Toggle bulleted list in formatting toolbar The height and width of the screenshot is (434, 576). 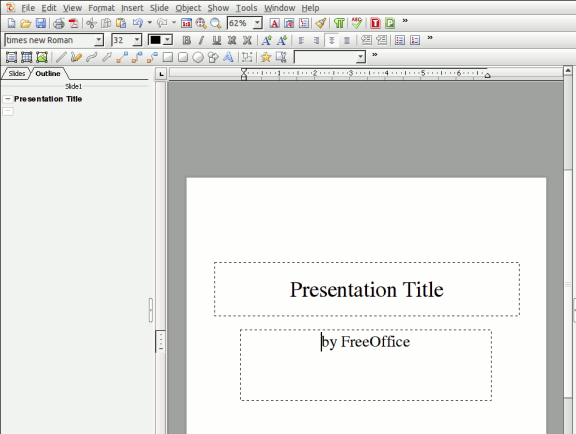click(x=400, y=40)
